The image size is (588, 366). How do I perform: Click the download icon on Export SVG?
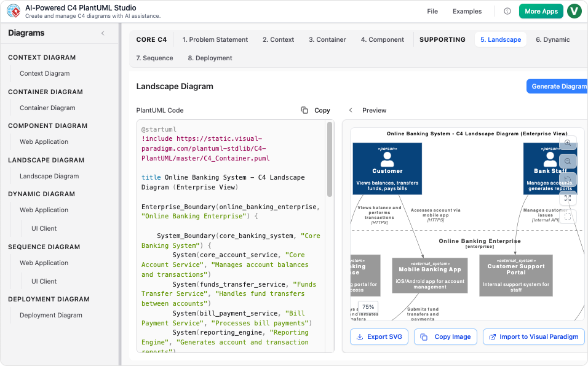[x=361, y=336]
